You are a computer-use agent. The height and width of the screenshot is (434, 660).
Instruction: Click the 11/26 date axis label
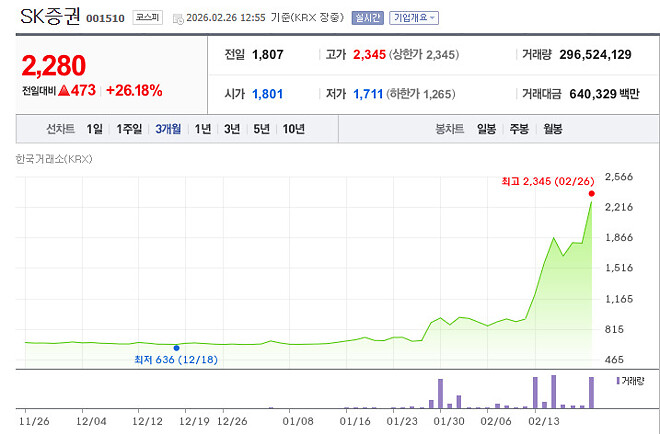pyautogui.click(x=34, y=421)
